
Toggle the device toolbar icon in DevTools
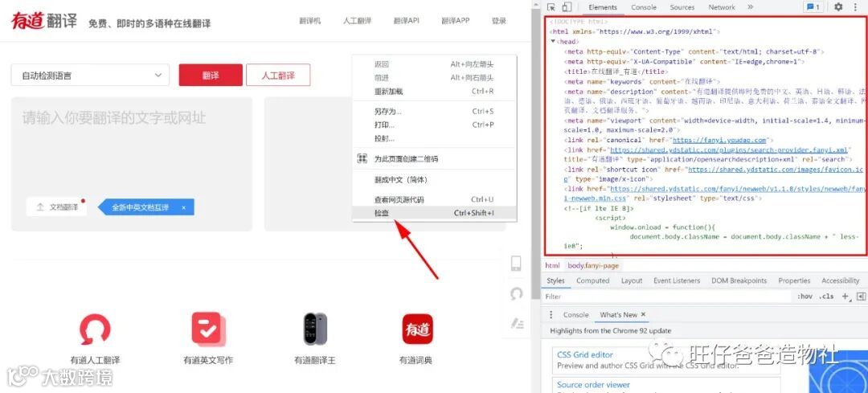pos(567,7)
